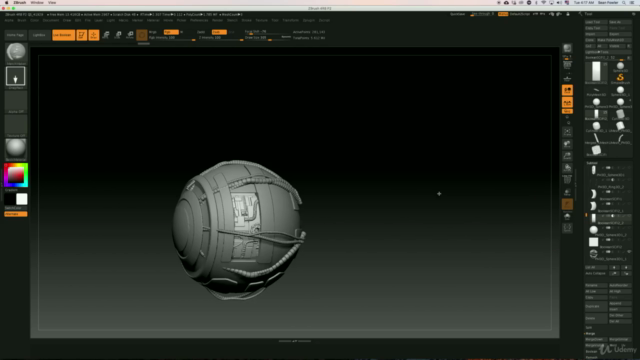Open the LightBox browser
This screenshot has height=360, width=640.
[x=39, y=35]
